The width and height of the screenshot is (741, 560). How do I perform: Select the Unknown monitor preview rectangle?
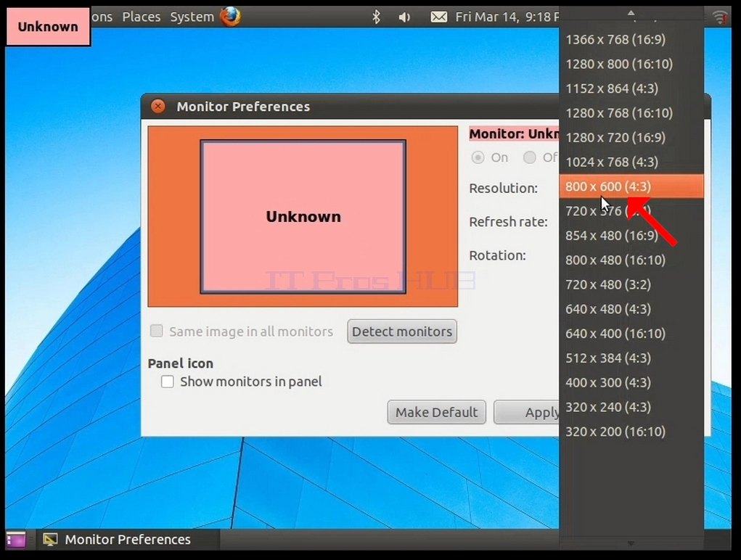click(x=303, y=217)
